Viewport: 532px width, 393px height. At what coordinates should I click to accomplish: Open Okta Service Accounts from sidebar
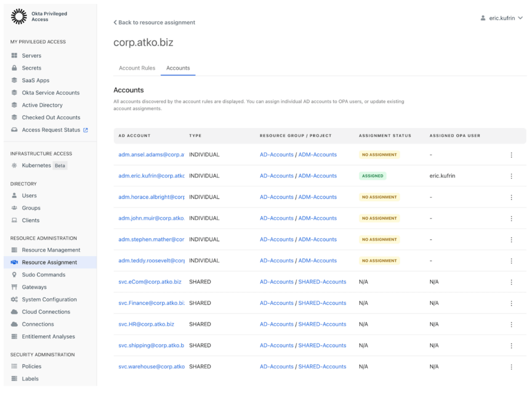(15, 92)
